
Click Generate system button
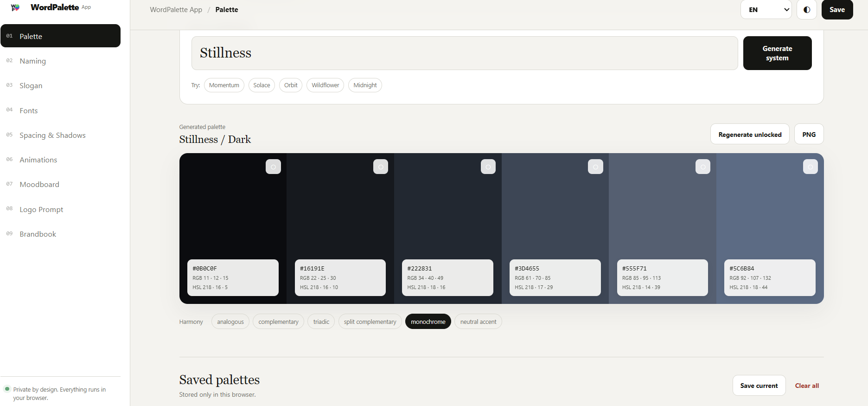click(x=777, y=53)
